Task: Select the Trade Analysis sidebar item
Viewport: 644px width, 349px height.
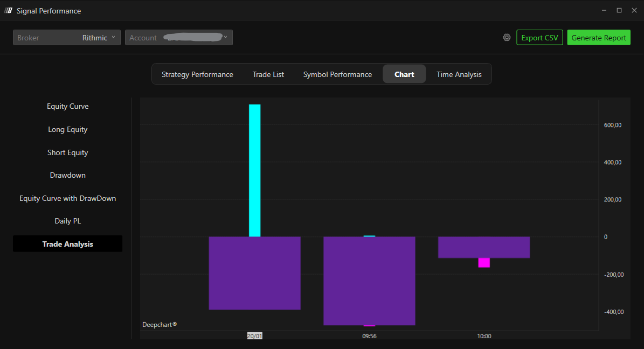Action: tap(68, 244)
